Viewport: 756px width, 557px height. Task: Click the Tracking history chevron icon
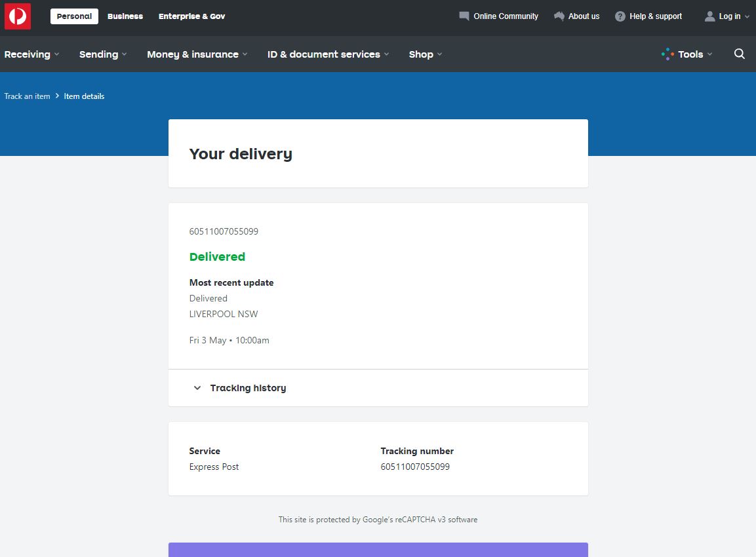[197, 388]
